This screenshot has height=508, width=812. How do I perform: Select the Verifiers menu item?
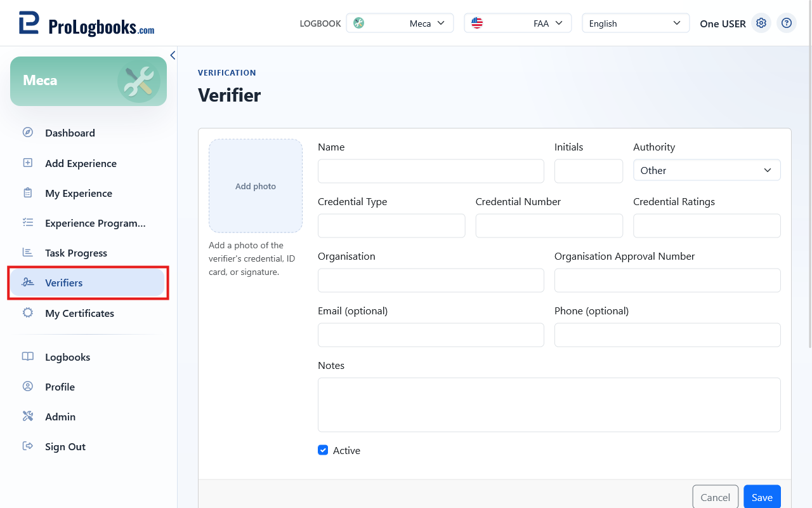[88, 283]
